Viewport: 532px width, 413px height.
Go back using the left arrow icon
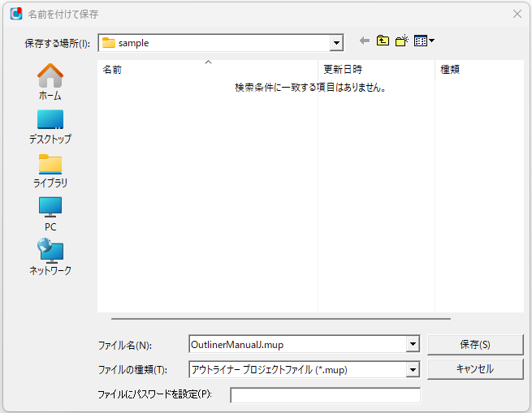365,41
